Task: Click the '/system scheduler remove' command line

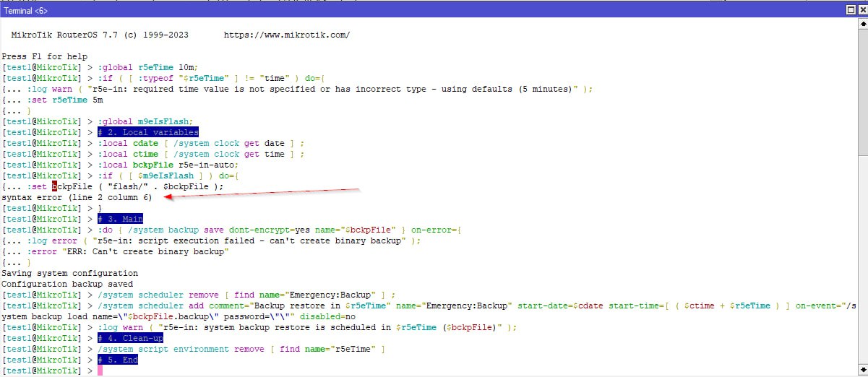Action: [x=246, y=295]
